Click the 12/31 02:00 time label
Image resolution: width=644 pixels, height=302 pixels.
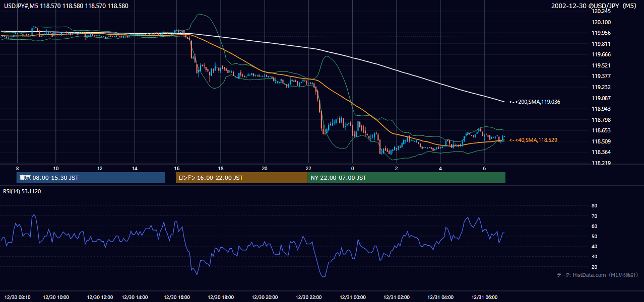click(x=397, y=297)
